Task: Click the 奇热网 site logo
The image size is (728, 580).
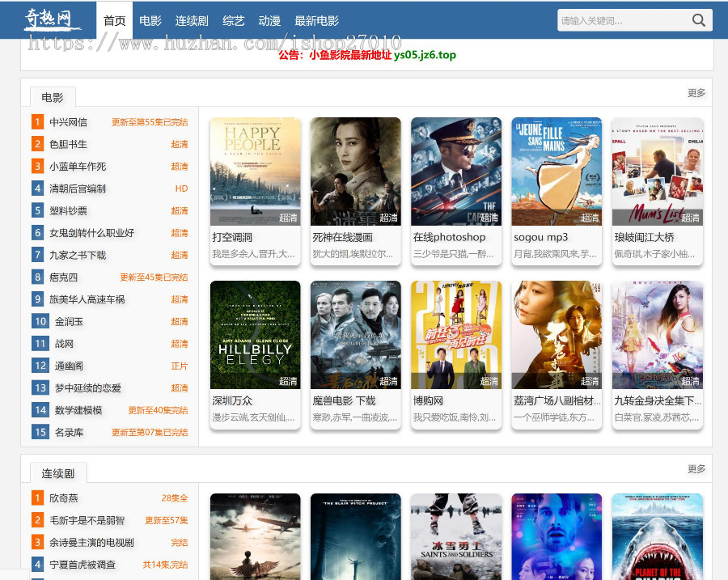Action: pos(51,19)
